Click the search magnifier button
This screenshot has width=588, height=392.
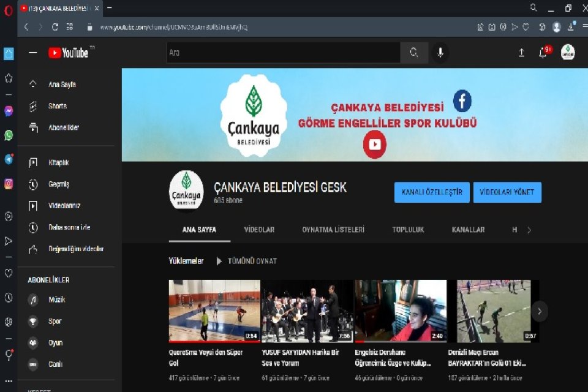(x=414, y=53)
